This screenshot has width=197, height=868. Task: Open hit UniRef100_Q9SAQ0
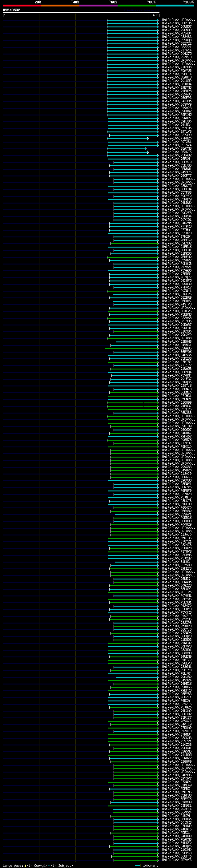pyautogui.click(x=176, y=40)
